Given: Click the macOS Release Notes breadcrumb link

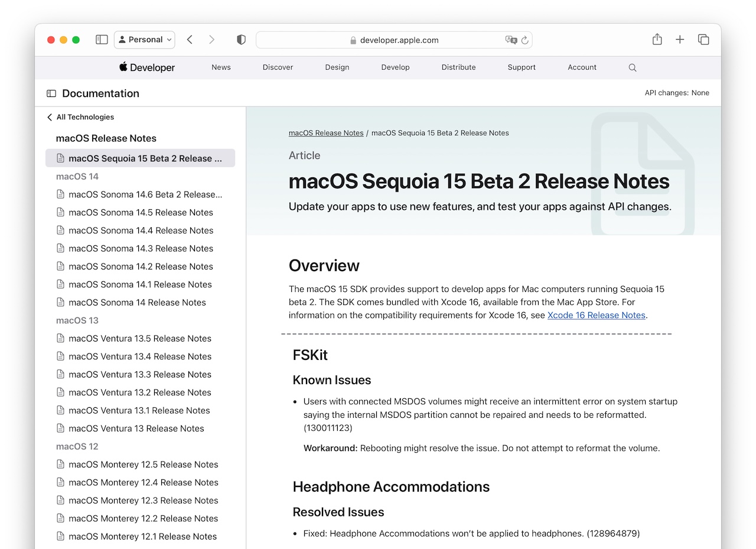Looking at the screenshot, I should [326, 133].
